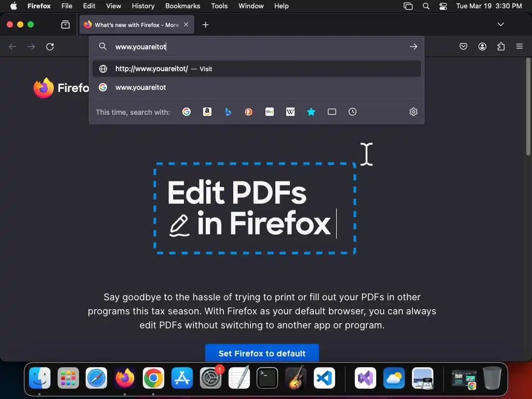Open the Tools menu
The height and width of the screenshot is (399, 532).
click(219, 6)
